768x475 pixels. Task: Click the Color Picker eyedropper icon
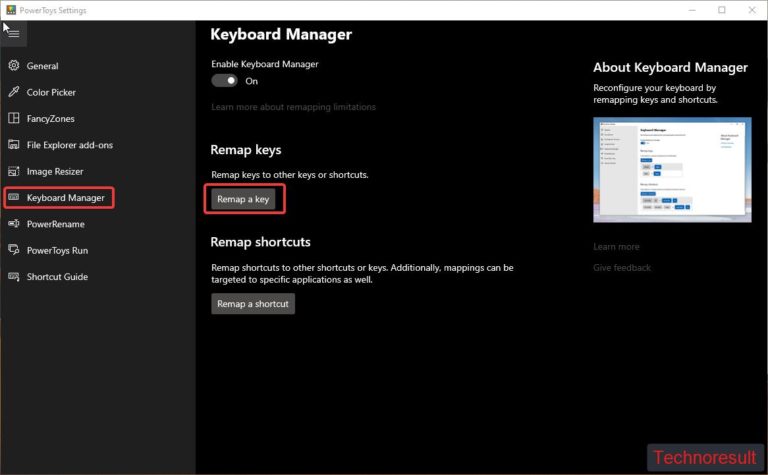14,92
